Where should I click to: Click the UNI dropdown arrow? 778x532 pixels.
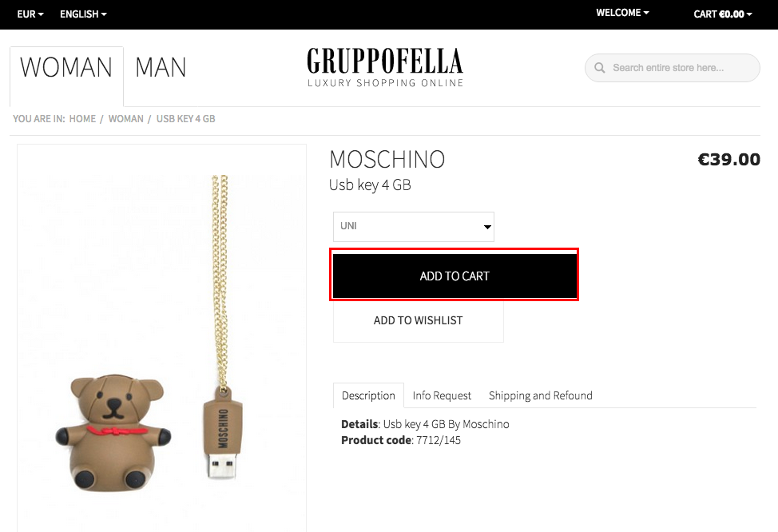point(487,227)
